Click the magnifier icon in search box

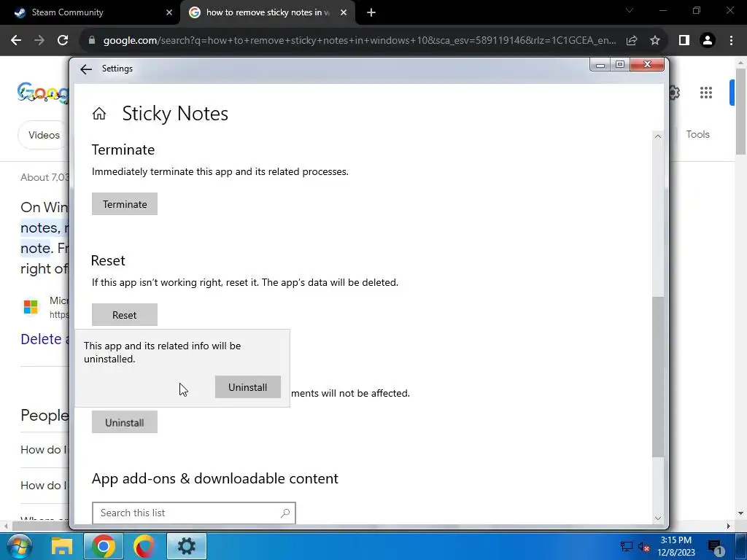285,513
